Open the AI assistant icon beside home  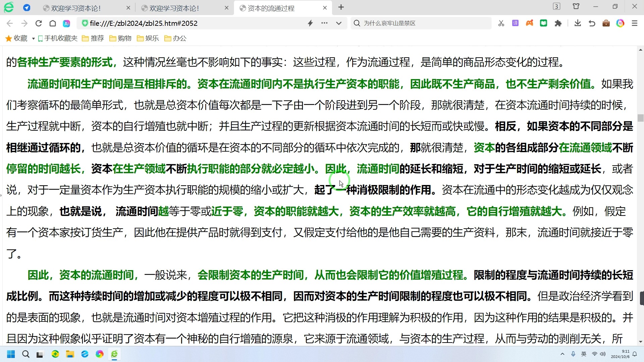[66, 23]
